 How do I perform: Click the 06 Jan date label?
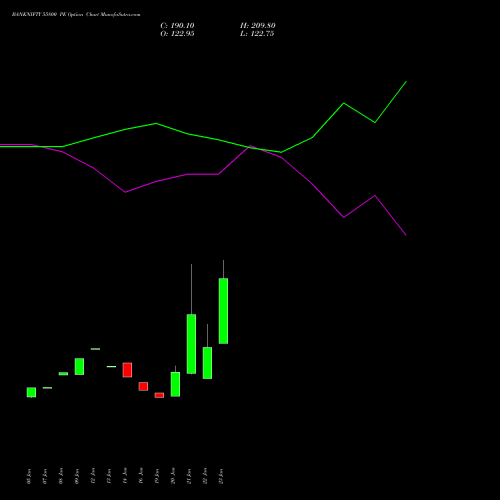click(29, 476)
